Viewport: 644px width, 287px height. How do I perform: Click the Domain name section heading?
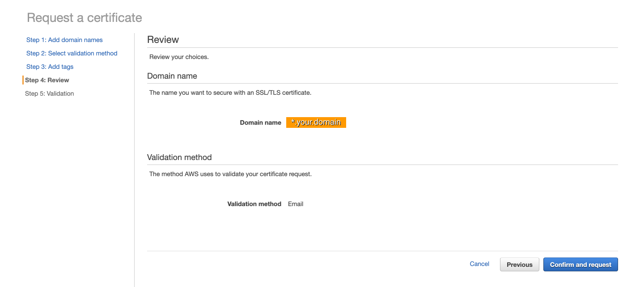[x=172, y=76]
